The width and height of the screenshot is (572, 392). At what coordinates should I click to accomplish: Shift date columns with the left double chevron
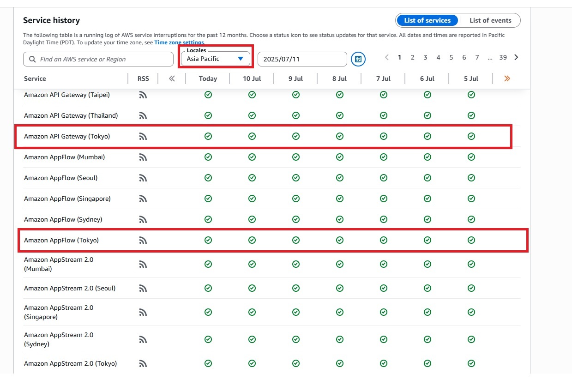click(172, 78)
